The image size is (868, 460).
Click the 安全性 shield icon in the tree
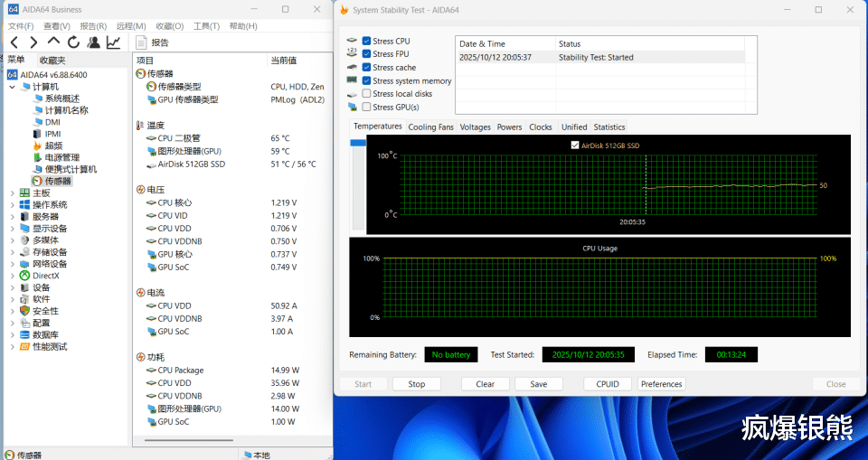tap(24, 311)
